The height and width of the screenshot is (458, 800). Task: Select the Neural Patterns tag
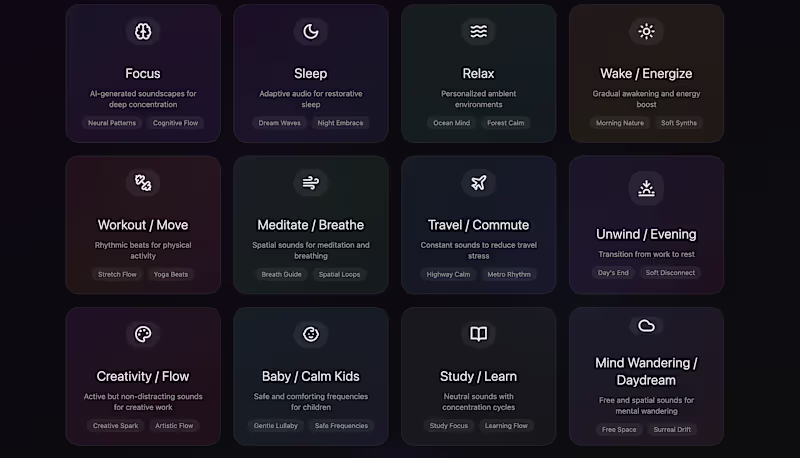click(112, 123)
